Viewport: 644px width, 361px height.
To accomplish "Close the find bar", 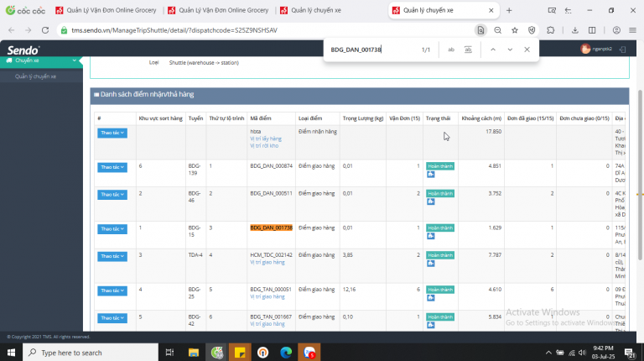I will pos(527,50).
